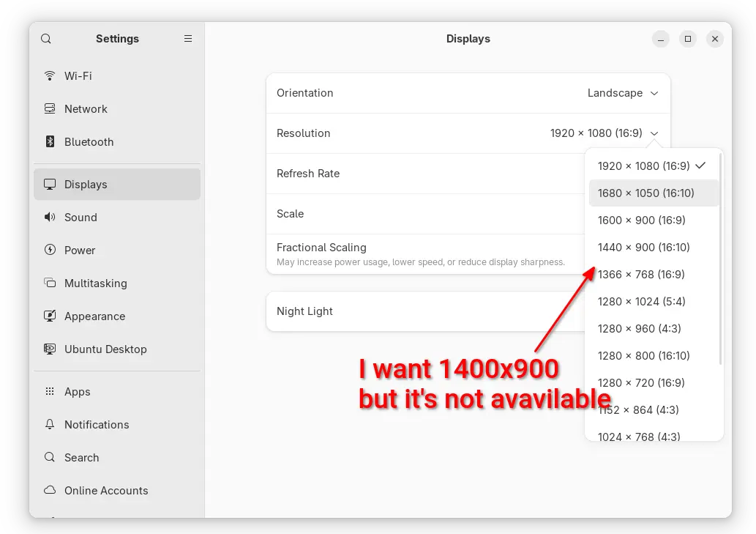This screenshot has height=534, width=756.
Task: Click the Fractional Scaling row
Action: pos(425,254)
